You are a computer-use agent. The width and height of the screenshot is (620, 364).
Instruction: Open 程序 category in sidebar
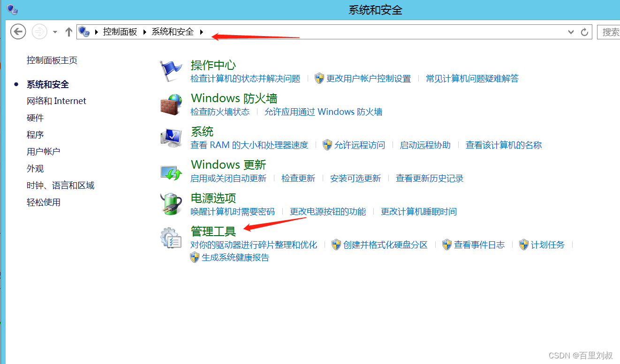pyautogui.click(x=35, y=134)
